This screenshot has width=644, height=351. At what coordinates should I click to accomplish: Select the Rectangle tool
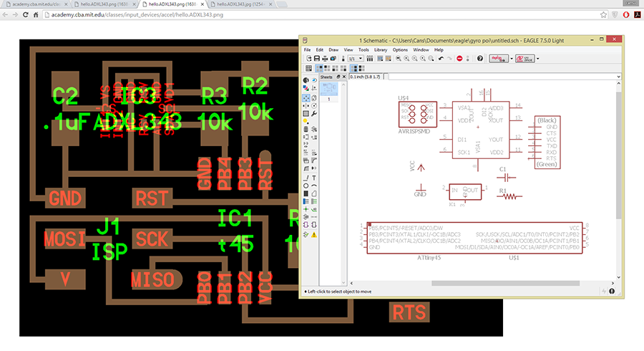(x=306, y=193)
